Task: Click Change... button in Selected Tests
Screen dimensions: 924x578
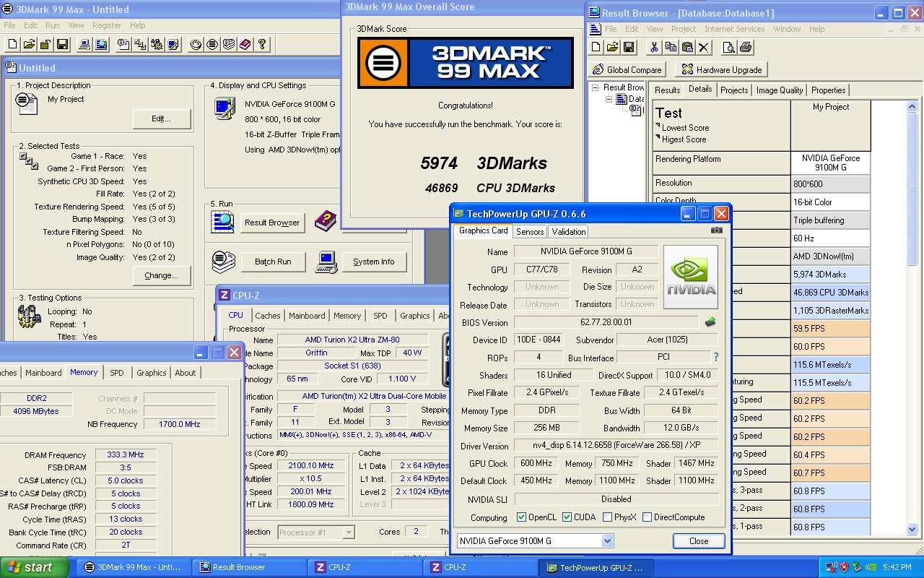Action: point(162,275)
